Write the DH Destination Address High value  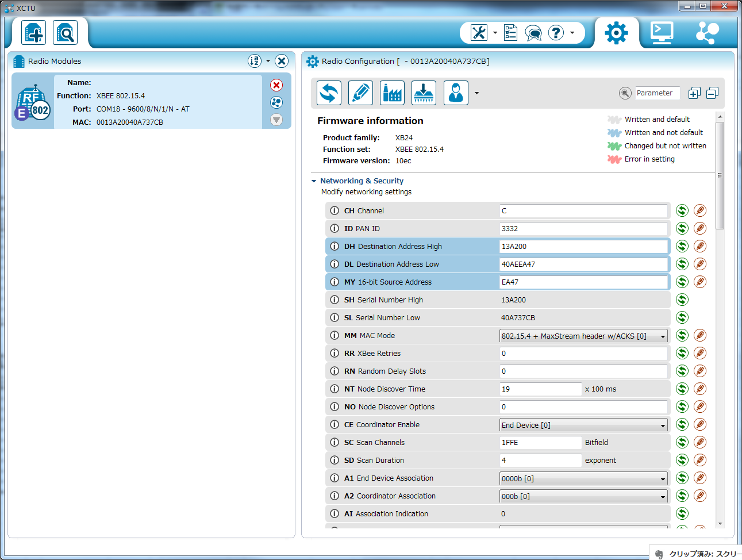(x=700, y=247)
